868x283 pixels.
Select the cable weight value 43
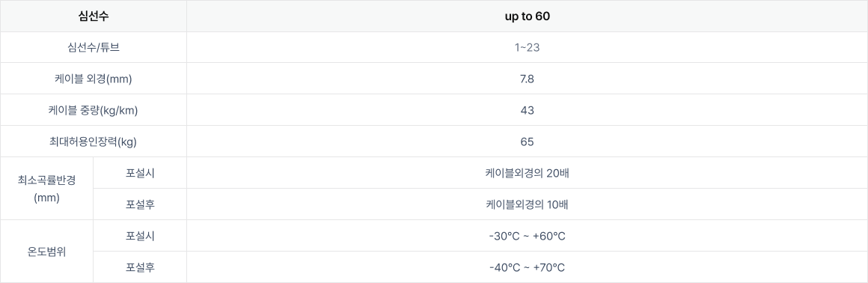point(527,110)
